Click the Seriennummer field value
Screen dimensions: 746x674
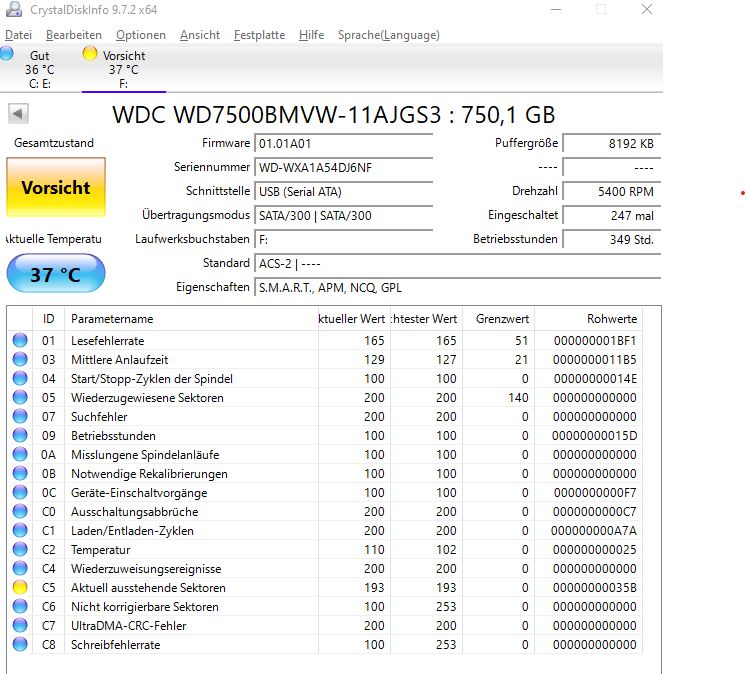click(344, 167)
